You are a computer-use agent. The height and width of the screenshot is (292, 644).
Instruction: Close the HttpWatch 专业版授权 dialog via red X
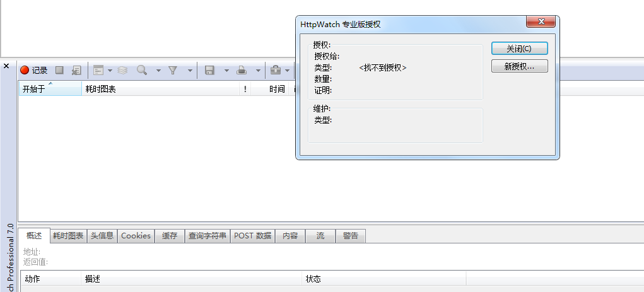pos(541,21)
